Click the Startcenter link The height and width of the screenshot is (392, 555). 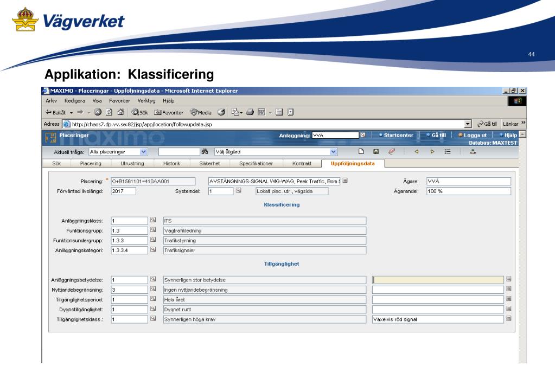398,135
